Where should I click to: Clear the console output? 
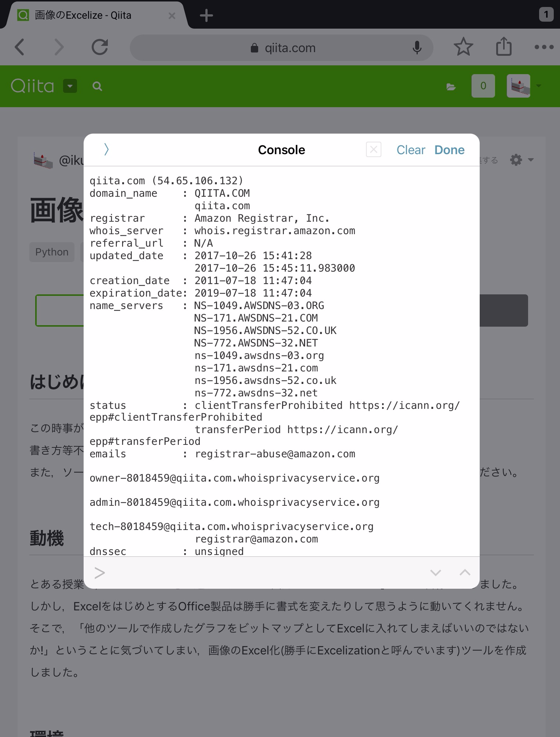click(411, 150)
